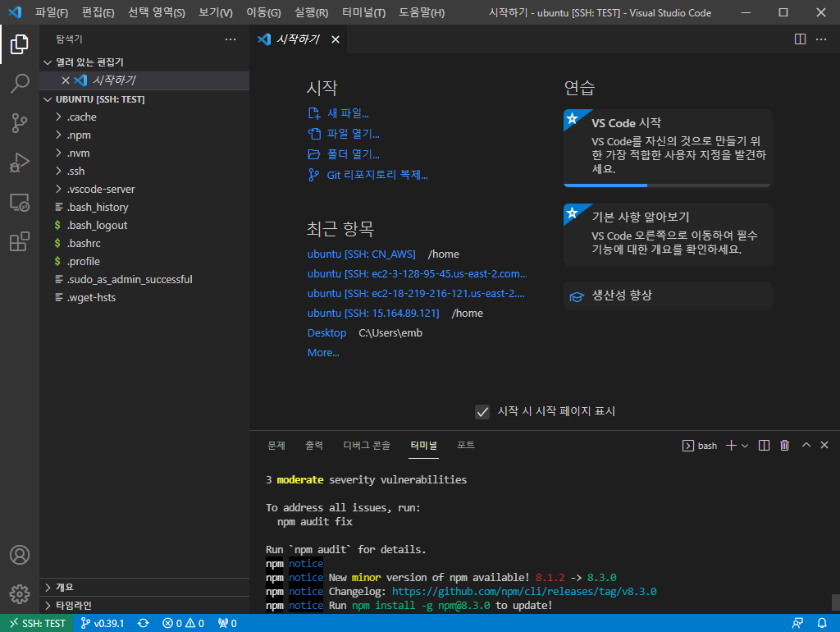Close 시작하기 in open editors list

coord(66,80)
